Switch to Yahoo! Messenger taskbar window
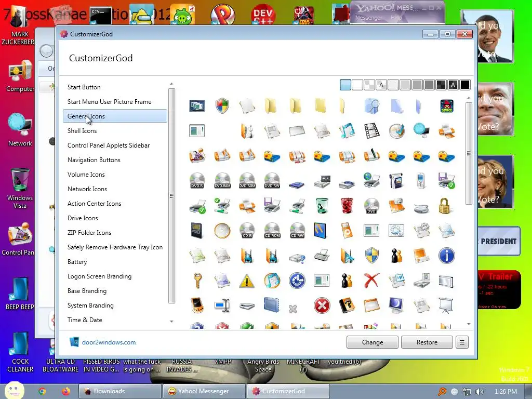This screenshot has width=532, height=399. [204, 391]
